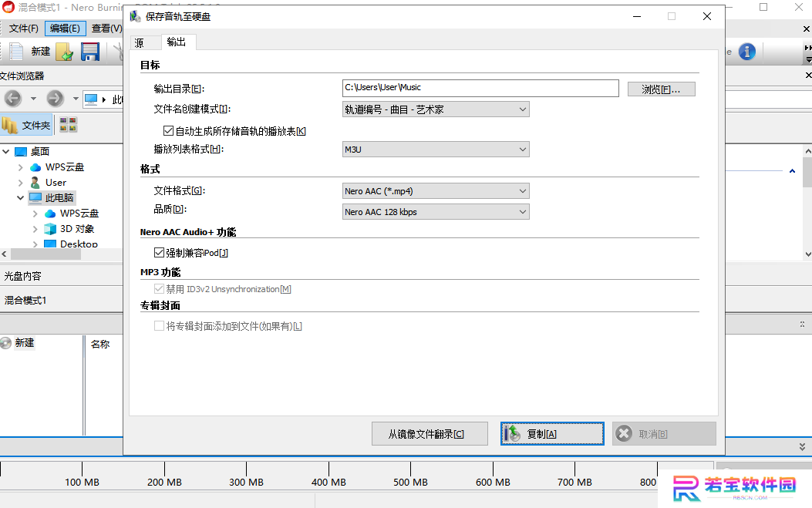
Task: Open the 文件格式 Nero AAC (*.mp4) dropdown
Action: [x=436, y=191]
